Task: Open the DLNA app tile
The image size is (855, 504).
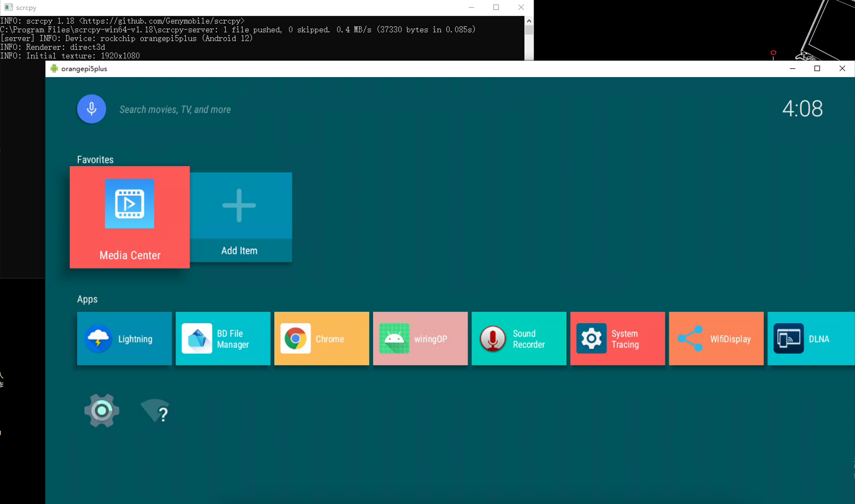Action: pyautogui.click(x=810, y=339)
